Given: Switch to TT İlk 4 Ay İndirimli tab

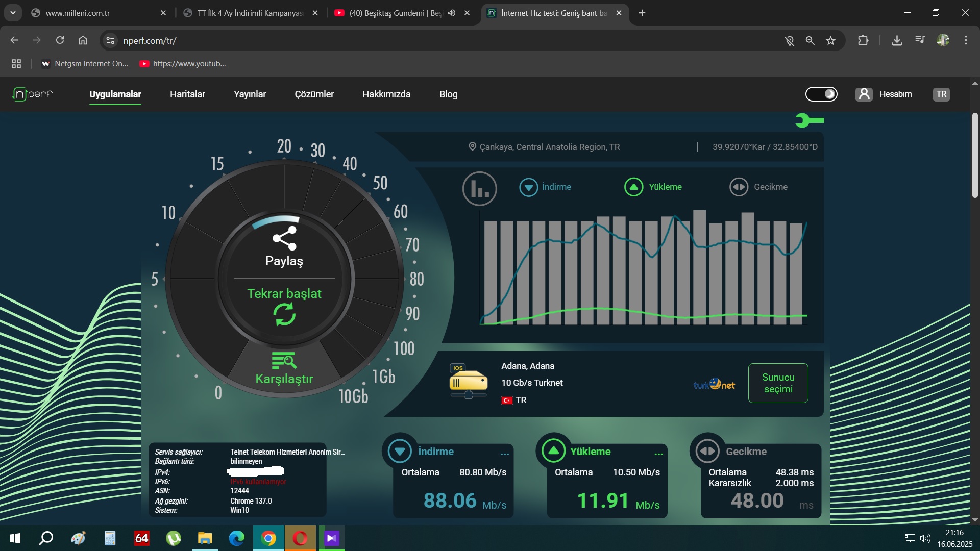Looking at the screenshot, I should (x=250, y=13).
